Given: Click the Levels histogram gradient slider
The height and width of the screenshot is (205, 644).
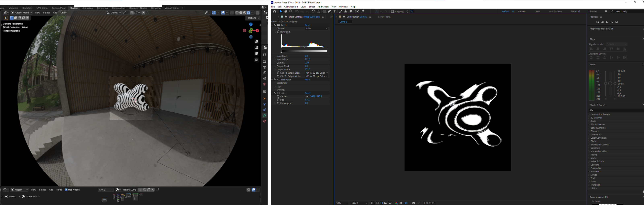Looking at the screenshot, I should (304, 51).
